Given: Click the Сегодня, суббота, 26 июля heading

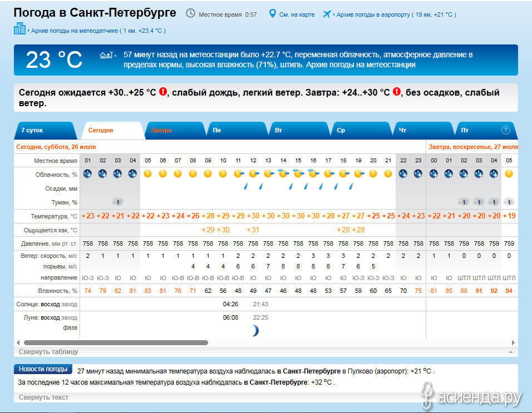Looking at the screenshot, I should click(x=56, y=147).
